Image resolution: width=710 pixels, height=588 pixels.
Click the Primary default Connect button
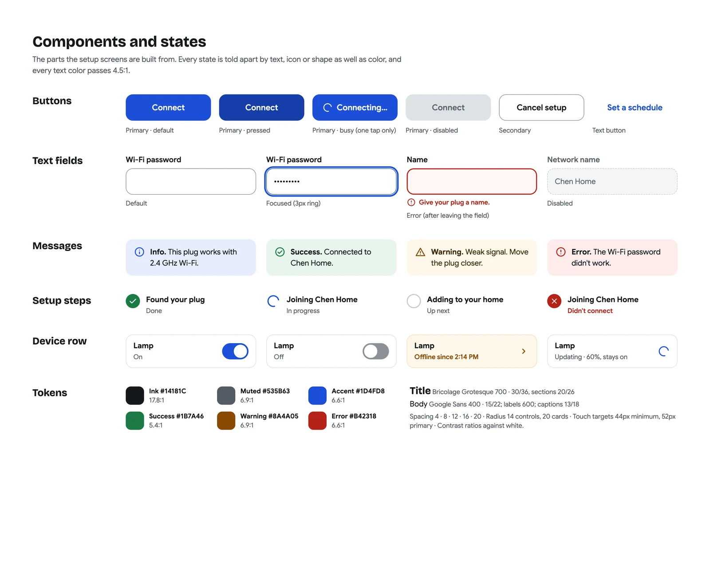[168, 107]
